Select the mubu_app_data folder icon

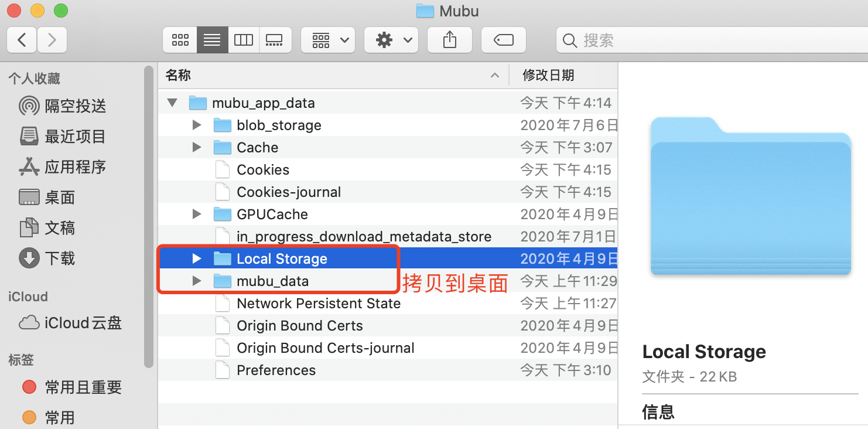click(x=198, y=103)
